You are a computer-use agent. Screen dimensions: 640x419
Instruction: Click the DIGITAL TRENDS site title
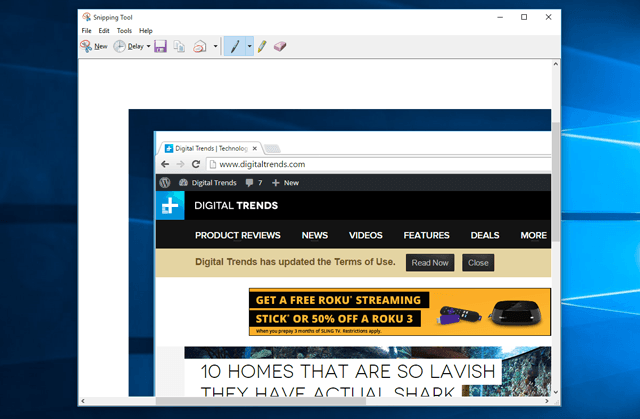pos(236,206)
